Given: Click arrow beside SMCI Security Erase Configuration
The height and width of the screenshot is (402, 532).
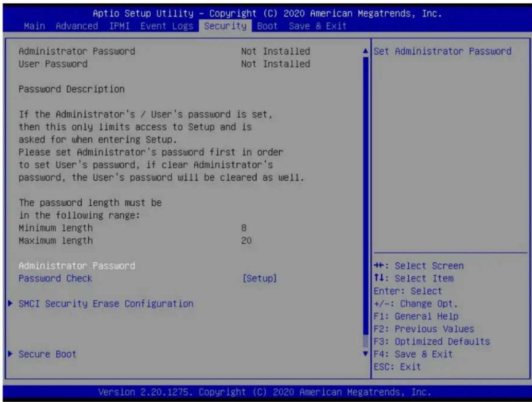Looking at the screenshot, I should [11, 303].
